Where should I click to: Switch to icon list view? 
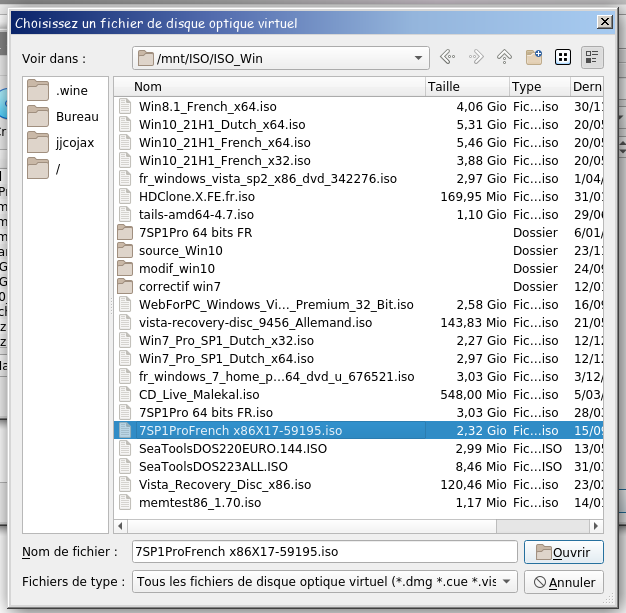(563, 57)
